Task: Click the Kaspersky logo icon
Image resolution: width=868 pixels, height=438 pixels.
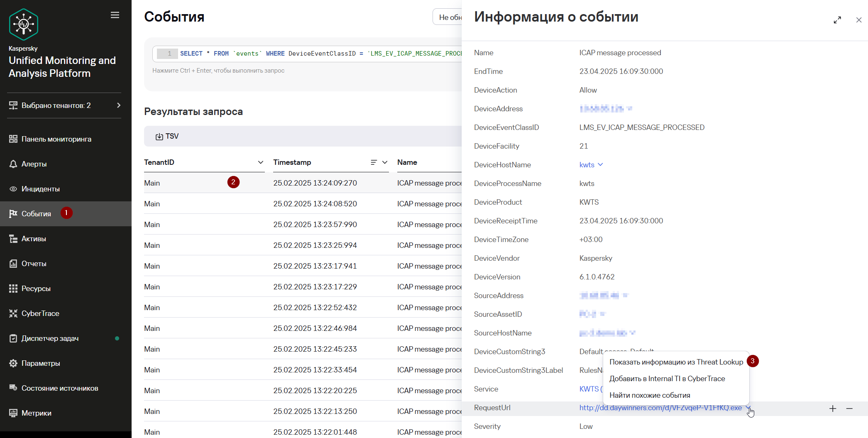Action: pyautogui.click(x=24, y=24)
